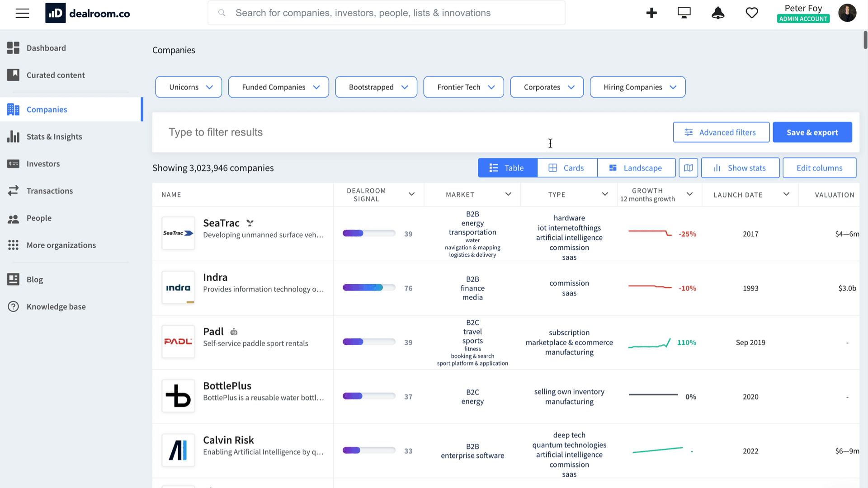Switch to Table view
Viewport: 868px width, 488px height.
point(508,168)
